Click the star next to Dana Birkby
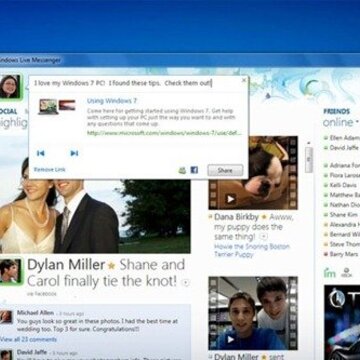 coord(264,217)
